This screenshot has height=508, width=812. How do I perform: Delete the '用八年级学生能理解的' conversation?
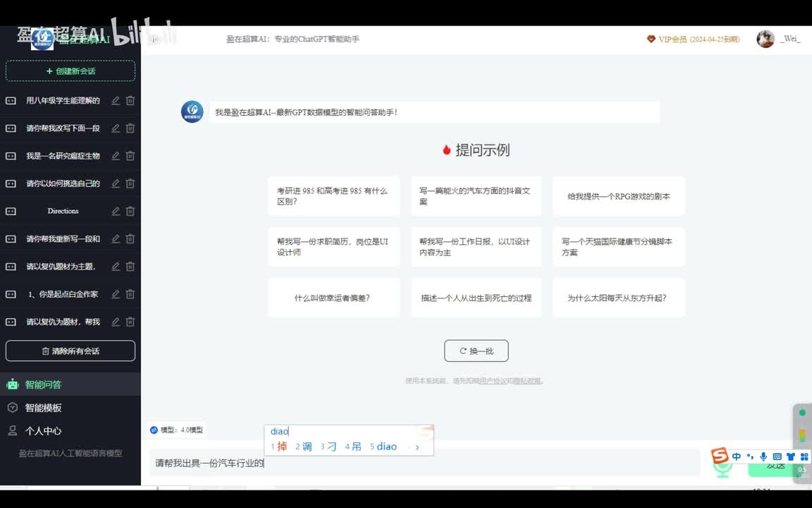(130, 101)
